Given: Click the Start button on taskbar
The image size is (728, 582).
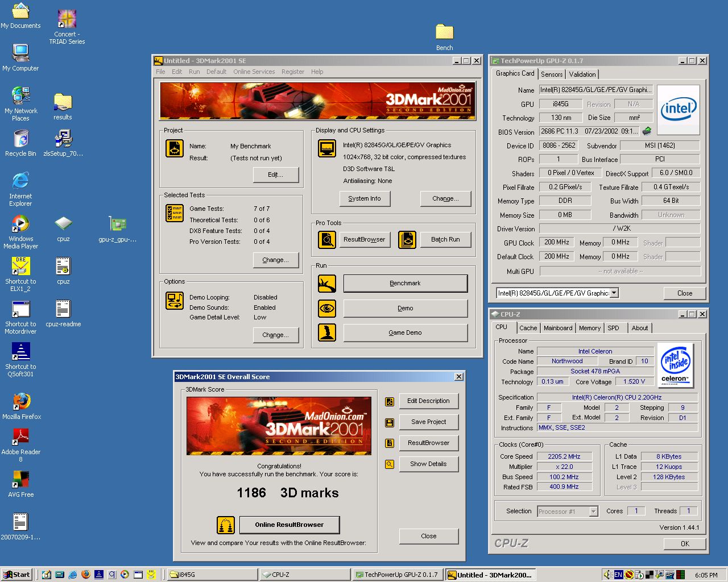Looking at the screenshot, I should 16,575.
